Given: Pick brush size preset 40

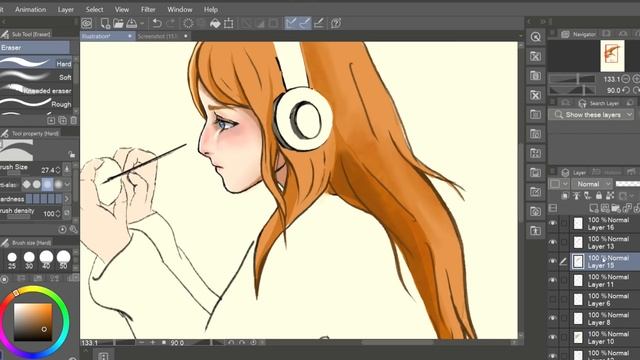Looking at the screenshot, I should (46, 260).
